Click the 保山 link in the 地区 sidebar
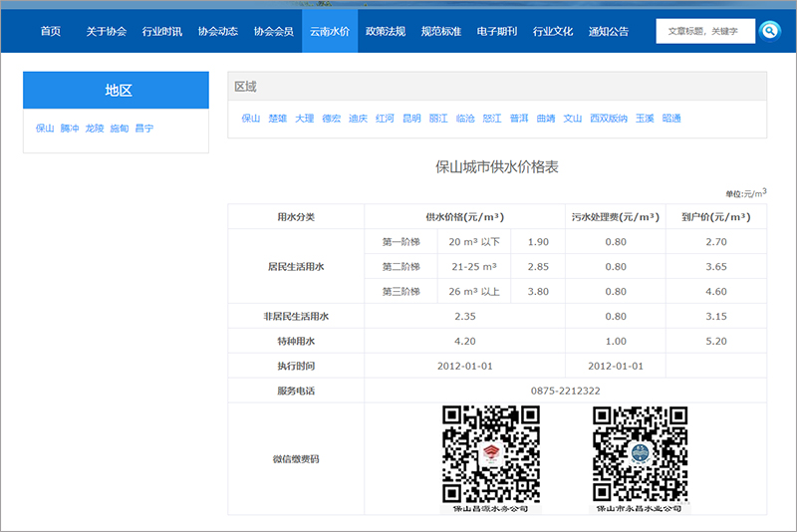Screen dimensions: 797x532 (45, 129)
